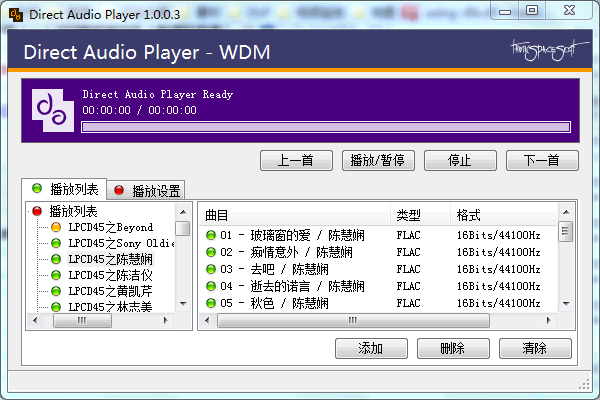Click the 添加 button
Image resolution: width=600 pixels, height=400 pixels.
(371, 348)
